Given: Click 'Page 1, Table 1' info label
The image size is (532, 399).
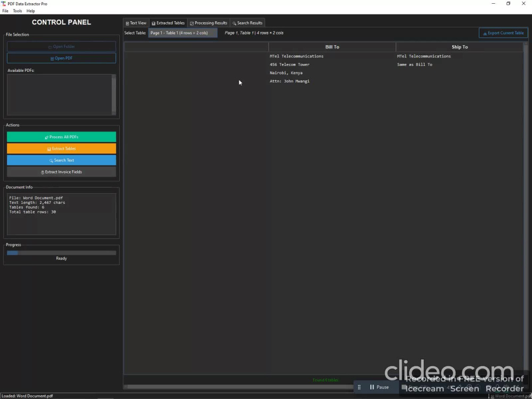Looking at the screenshot, I should click(254, 33).
